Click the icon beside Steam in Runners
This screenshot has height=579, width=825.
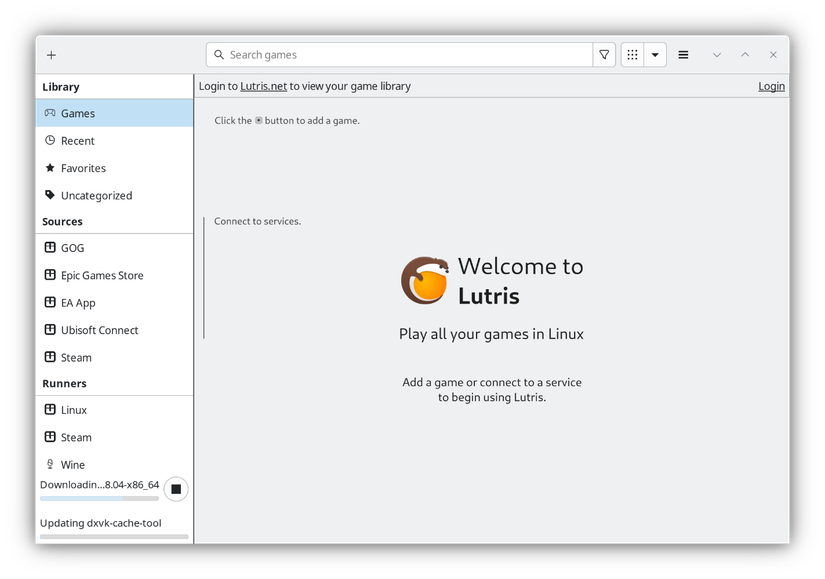point(50,437)
